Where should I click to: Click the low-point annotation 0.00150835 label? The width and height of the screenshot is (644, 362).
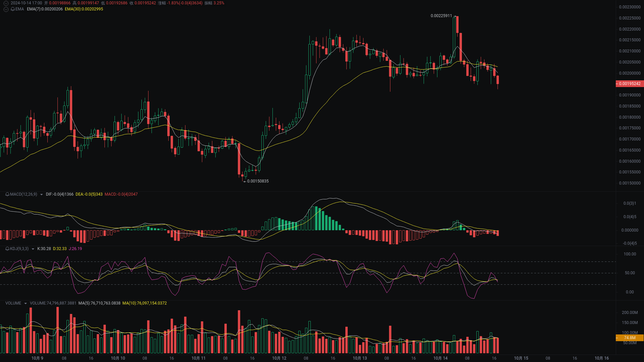point(258,181)
